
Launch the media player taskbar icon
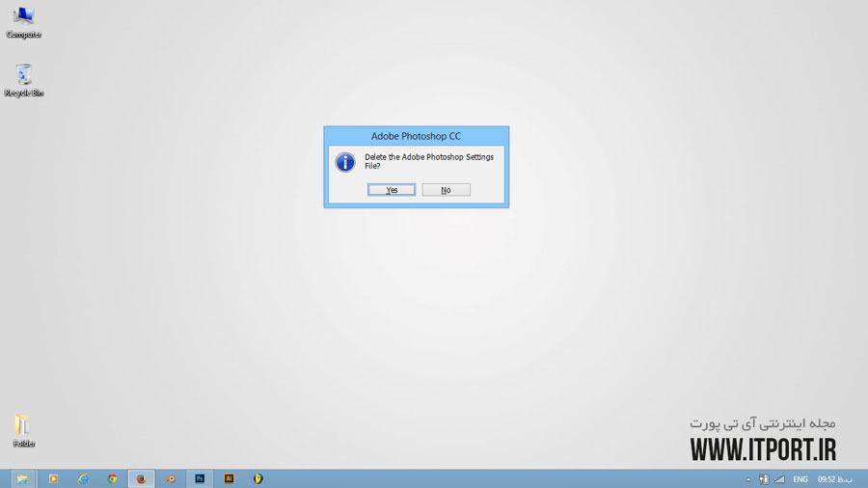(x=53, y=479)
